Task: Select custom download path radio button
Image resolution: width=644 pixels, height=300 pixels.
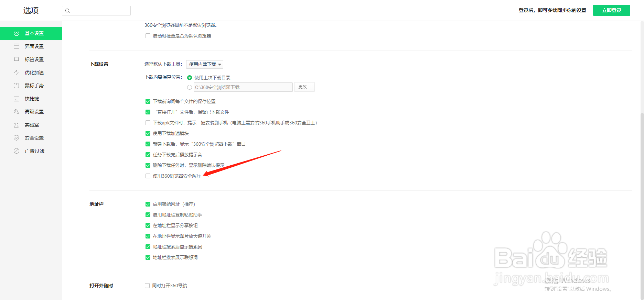Action: [x=190, y=87]
